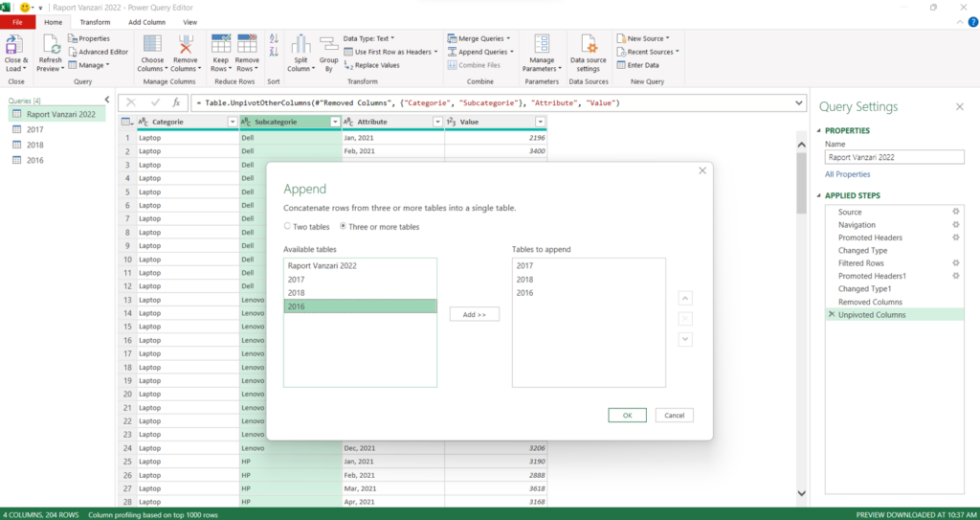Delete the Unpivoted Columns step
This screenshot has height=520, width=980.
click(x=831, y=315)
